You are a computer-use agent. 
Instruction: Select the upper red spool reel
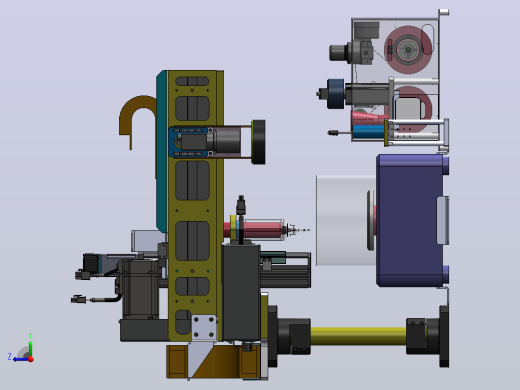pyautogui.click(x=408, y=50)
